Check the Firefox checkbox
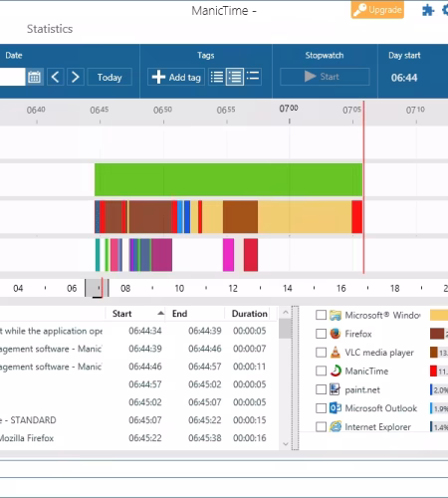Viewport: 448px width, 498px height. [321, 334]
